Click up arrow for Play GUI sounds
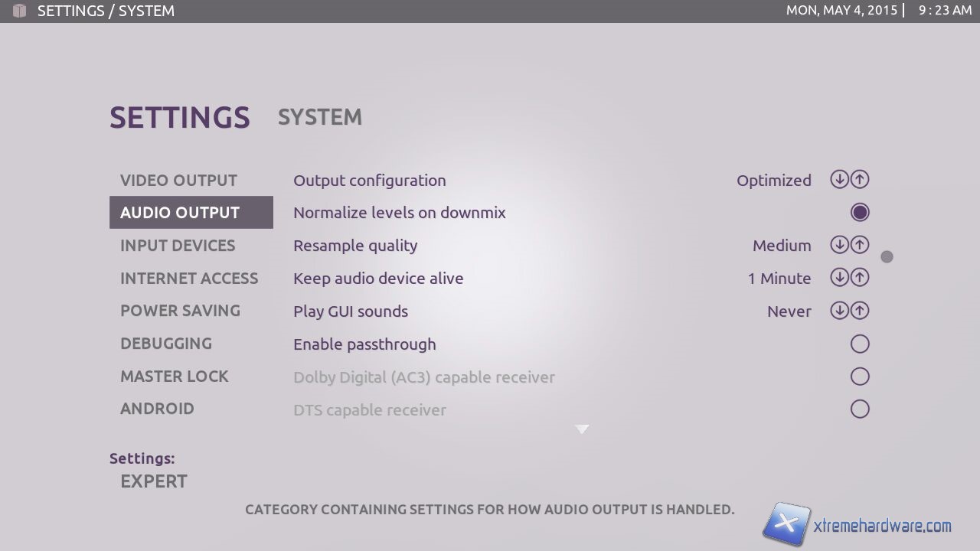 pos(860,311)
